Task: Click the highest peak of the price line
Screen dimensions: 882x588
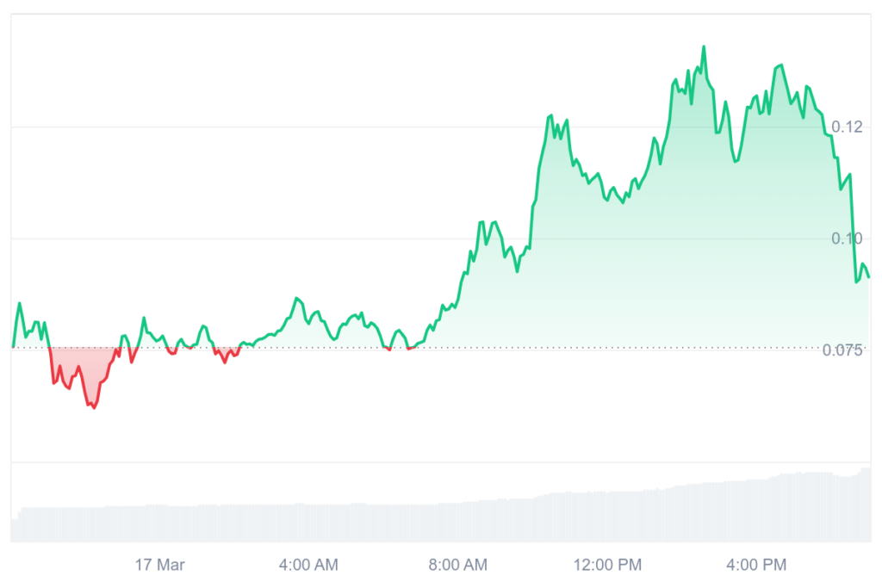Action: point(704,46)
